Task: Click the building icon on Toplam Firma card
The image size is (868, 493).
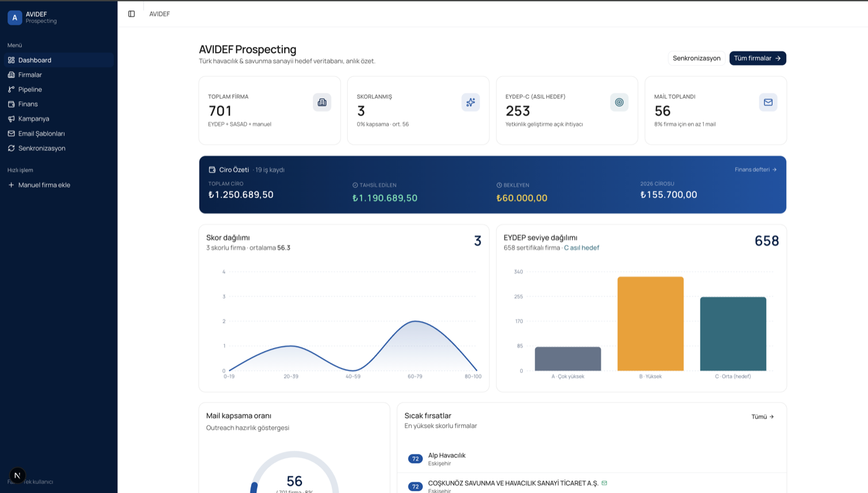Action: (x=322, y=102)
